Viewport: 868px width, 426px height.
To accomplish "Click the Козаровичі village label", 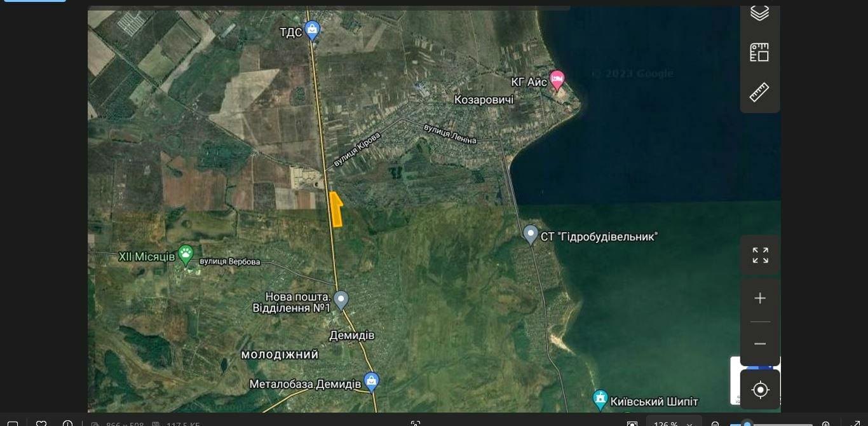I will click(x=484, y=100).
